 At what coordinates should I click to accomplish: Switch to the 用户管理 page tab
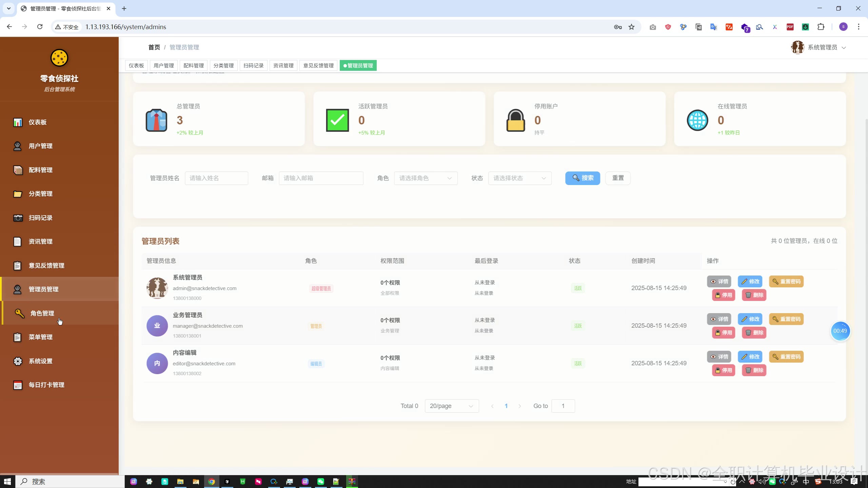pyautogui.click(x=163, y=65)
